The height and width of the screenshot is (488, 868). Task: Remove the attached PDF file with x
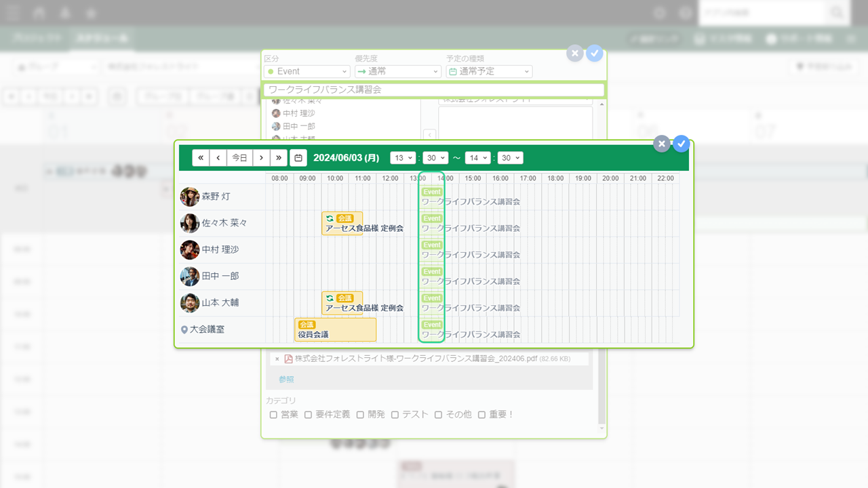point(277,359)
